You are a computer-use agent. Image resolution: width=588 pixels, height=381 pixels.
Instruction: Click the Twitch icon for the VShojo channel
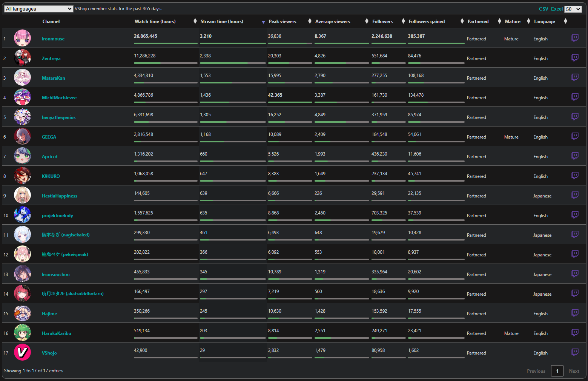point(575,352)
